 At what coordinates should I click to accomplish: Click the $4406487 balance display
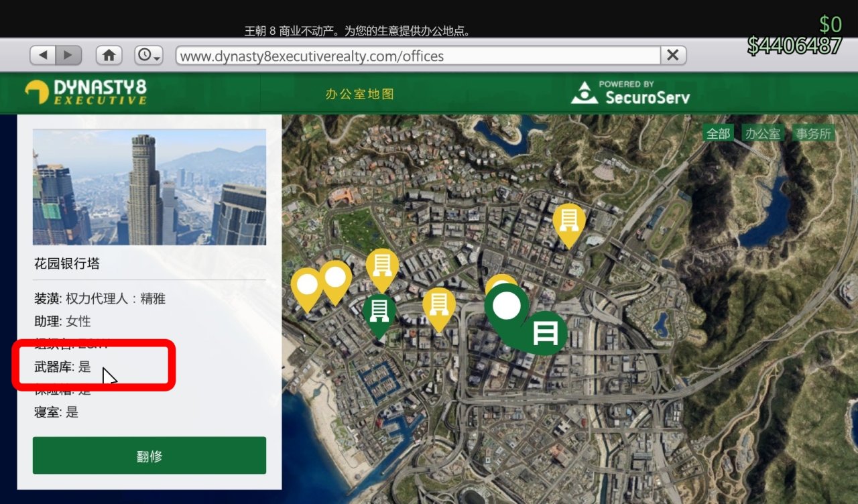coord(794,46)
